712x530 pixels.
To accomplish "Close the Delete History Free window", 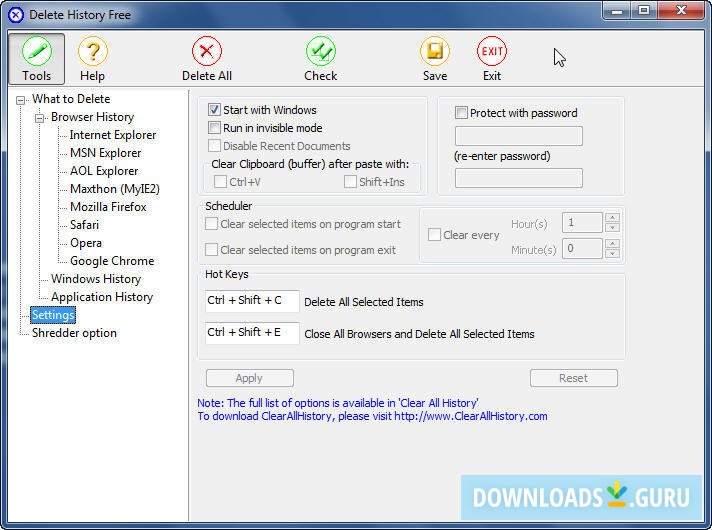I will (681, 10).
